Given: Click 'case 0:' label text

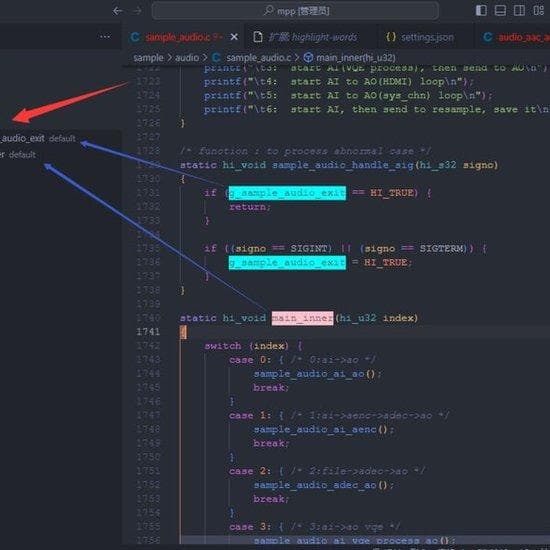Looking at the screenshot, I should click(250, 360).
